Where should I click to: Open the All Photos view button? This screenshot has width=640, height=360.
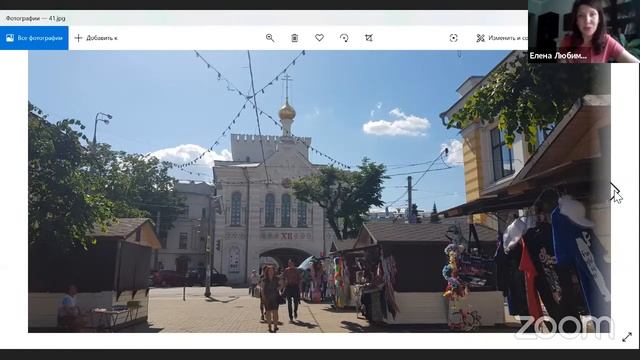pyautogui.click(x=34, y=38)
